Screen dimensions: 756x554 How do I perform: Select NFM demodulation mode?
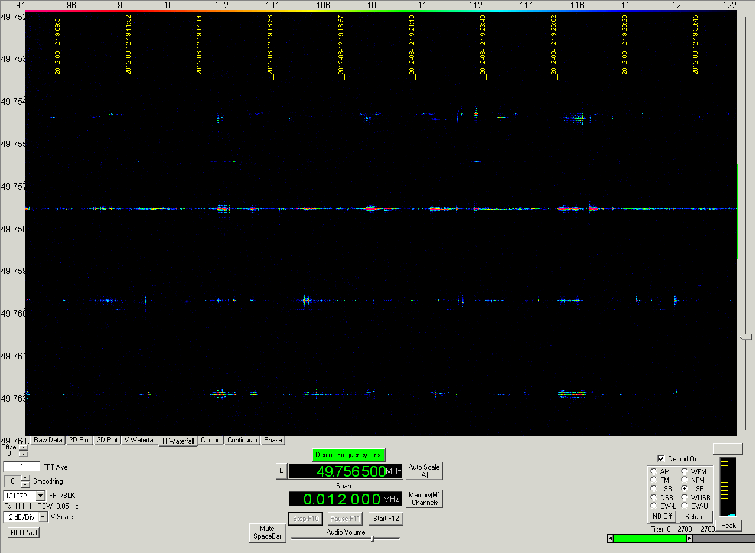tap(685, 480)
